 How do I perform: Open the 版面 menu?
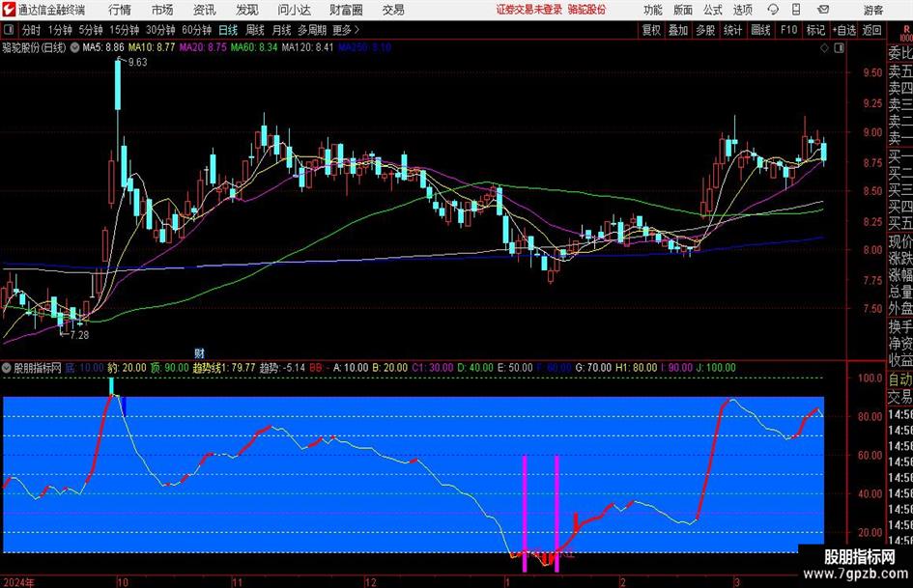point(683,10)
